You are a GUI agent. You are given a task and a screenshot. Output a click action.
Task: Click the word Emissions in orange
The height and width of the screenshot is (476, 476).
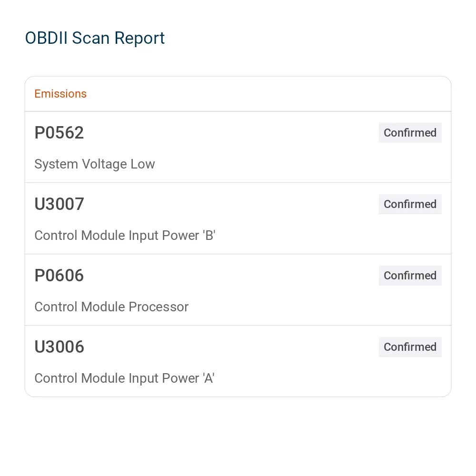click(x=60, y=94)
